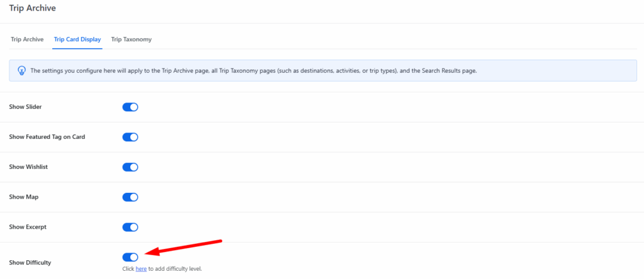Disable the Show Excerpt toggle

(x=130, y=227)
